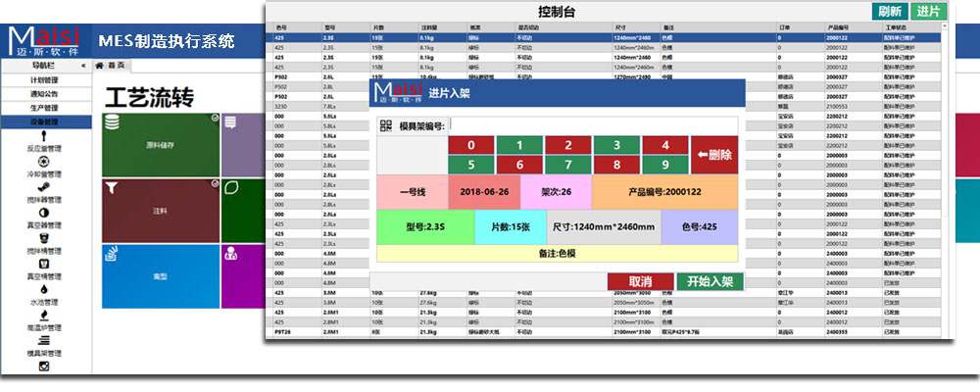Tap keypad digit 4
Screen dimensions: 980x392
665,145
